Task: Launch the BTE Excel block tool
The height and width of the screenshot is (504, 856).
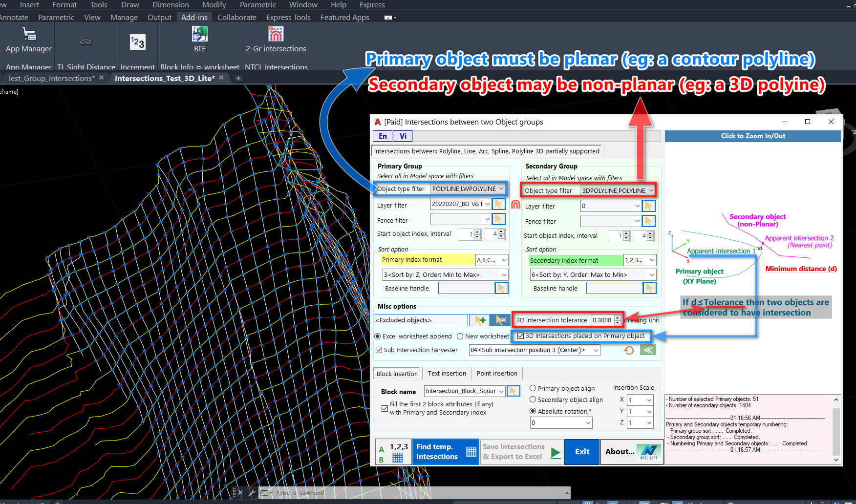Action: tap(200, 39)
